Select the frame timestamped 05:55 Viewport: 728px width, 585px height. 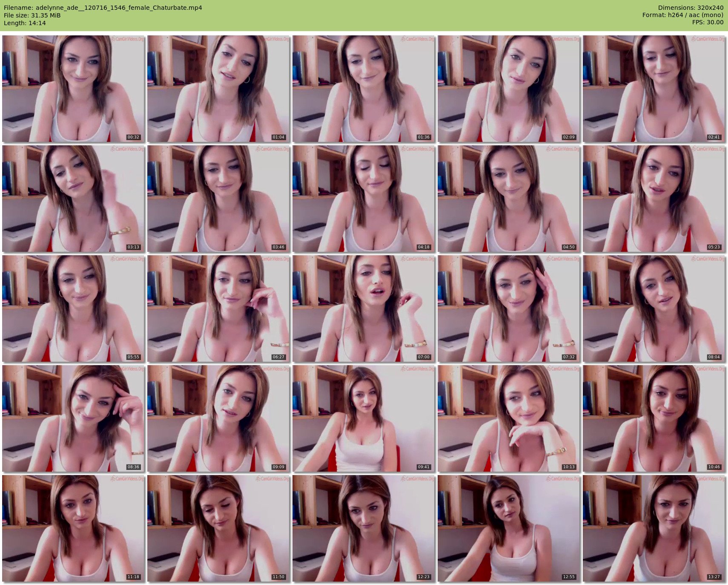73,308
